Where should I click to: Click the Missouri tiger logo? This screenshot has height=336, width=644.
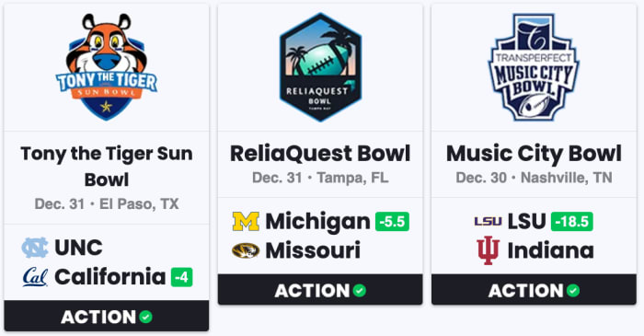pos(246,250)
